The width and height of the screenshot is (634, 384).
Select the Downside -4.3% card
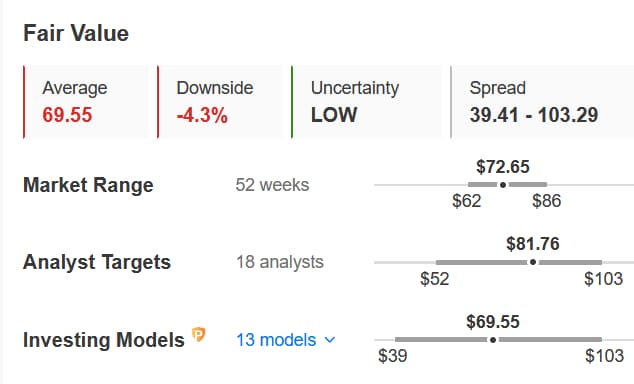(220, 102)
